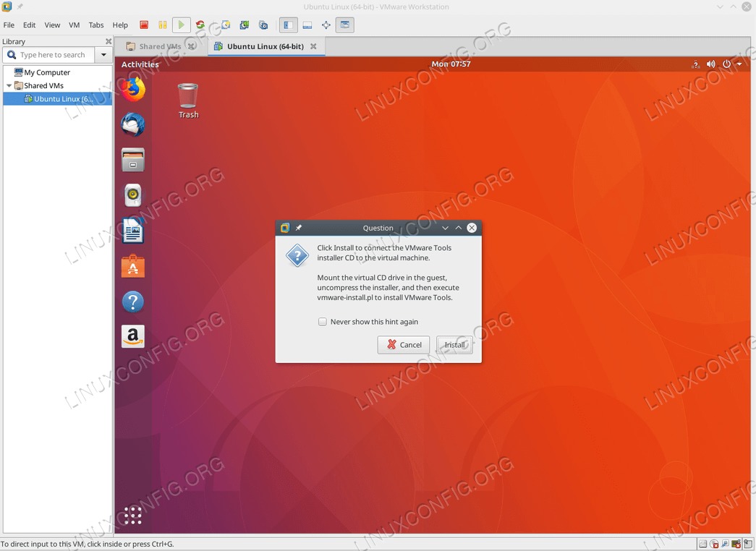This screenshot has height=551, width=756.
Task: Click the pin icon in Question dialog titlebar
Action: 299,228
